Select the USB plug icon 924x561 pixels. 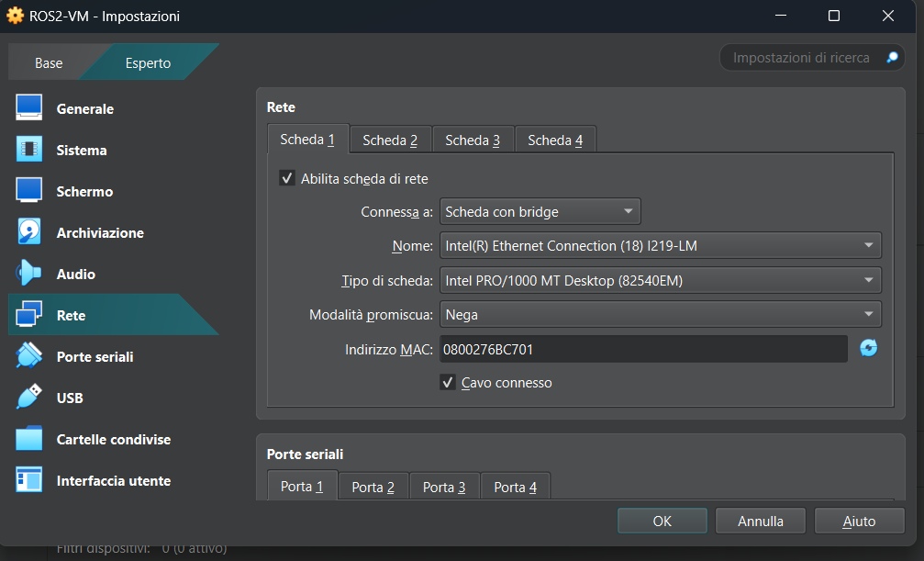coord(28,397)
